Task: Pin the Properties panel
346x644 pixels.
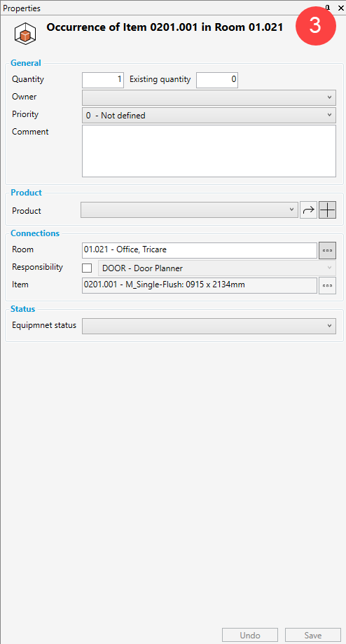Action: (x=328, y=8)
